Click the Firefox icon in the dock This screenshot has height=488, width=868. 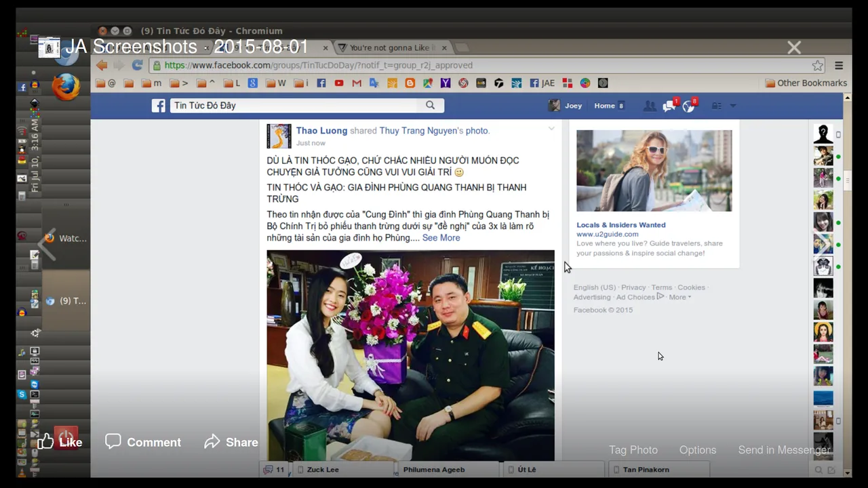tap(66, 87)
